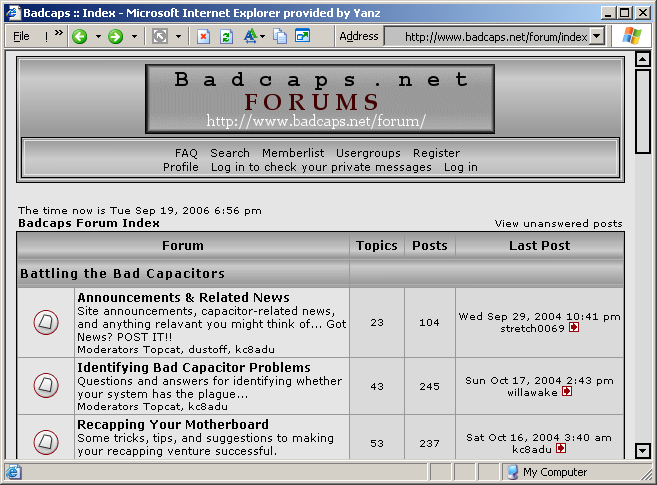The width and height of the screenshot is (657, 485).
Task: Click the Recapping Your Motherboard folder icon
Action: click(x=46, y=442)
